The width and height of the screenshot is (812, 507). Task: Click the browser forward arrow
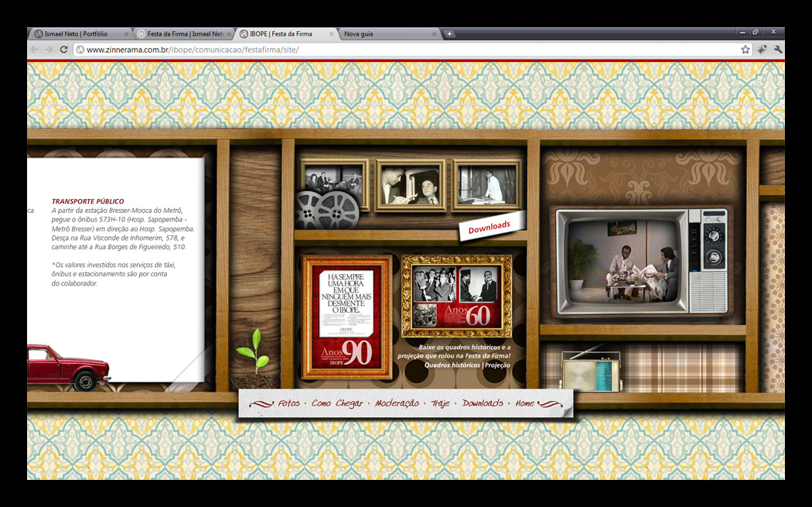pyautogui.click(x=49, y=50)
